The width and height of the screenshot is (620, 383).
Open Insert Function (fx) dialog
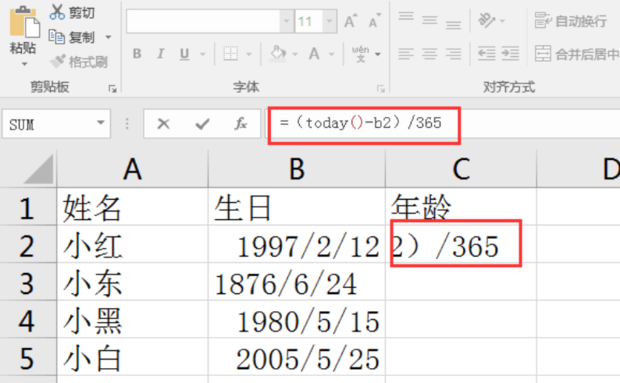click(240, 124)
